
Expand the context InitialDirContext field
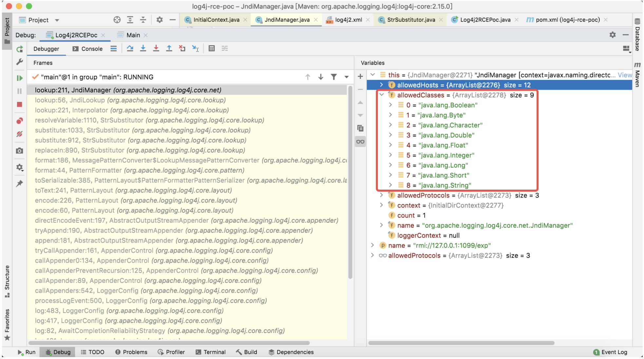[381, 205]
